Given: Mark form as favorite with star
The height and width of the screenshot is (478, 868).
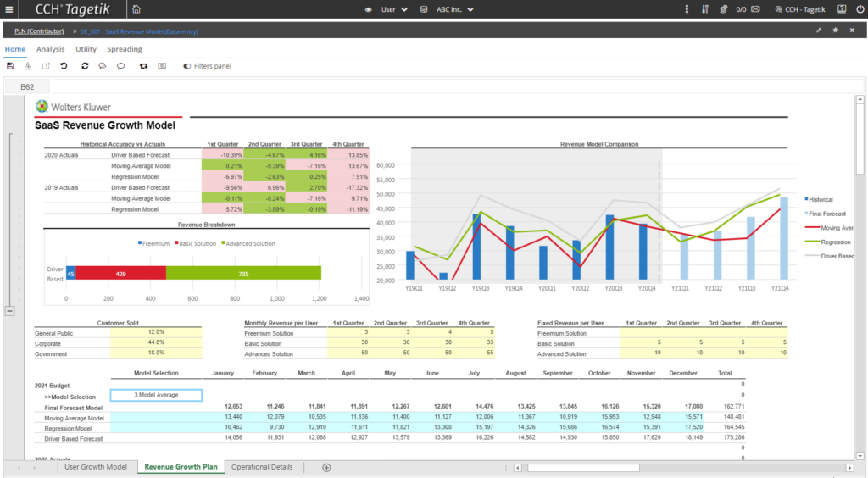Looking at the screenshot, I should [836, 31].
